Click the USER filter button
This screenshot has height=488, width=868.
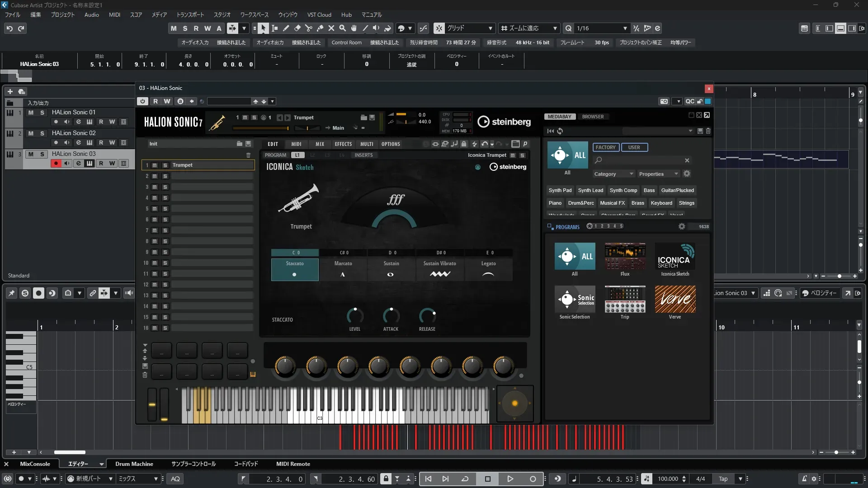coord(634,147)
